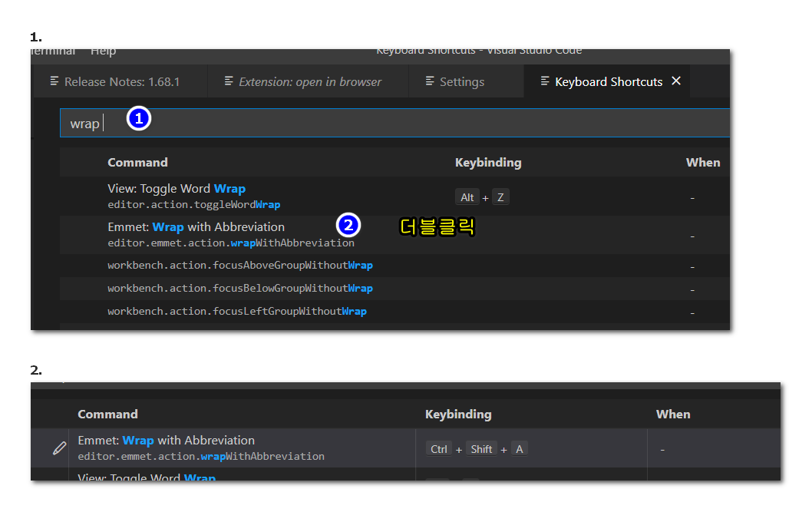Click the blue number 2 marker

[348, 225]
